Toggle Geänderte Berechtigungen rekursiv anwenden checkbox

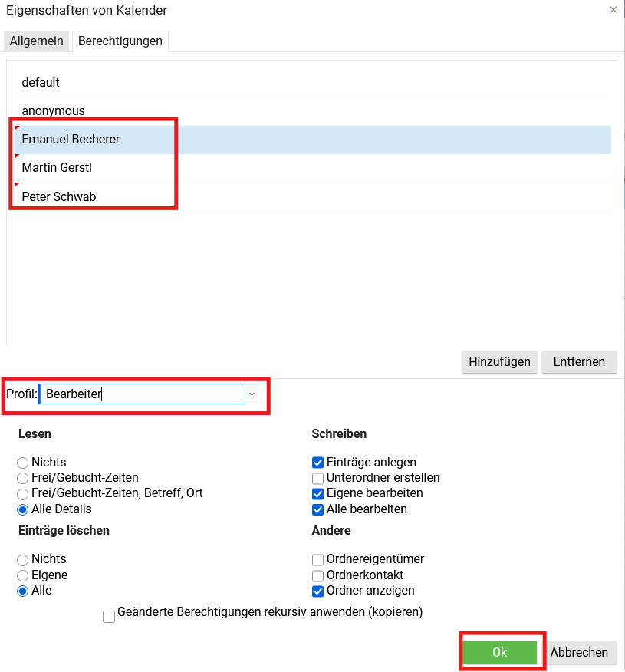pyautogui.click(x=109, y=616)
